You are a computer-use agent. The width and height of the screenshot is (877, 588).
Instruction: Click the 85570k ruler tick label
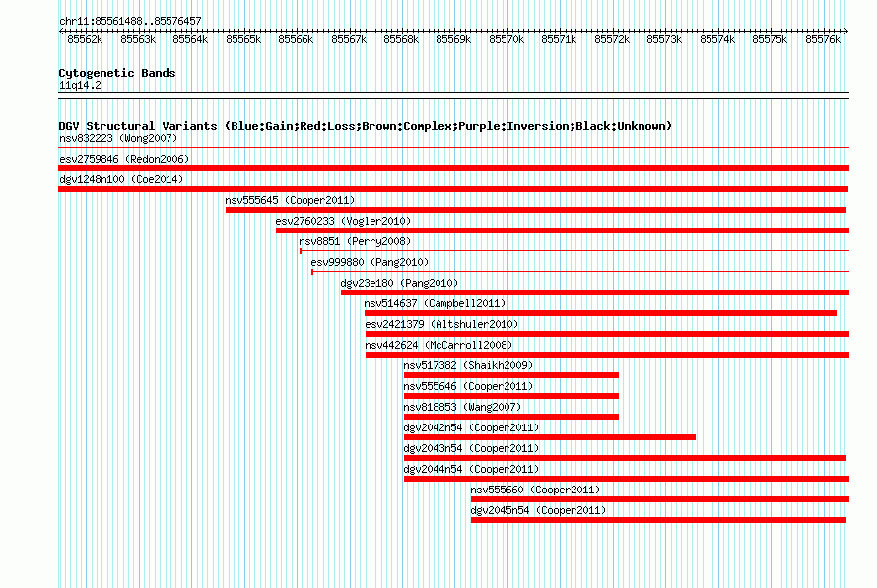point(506,39)
